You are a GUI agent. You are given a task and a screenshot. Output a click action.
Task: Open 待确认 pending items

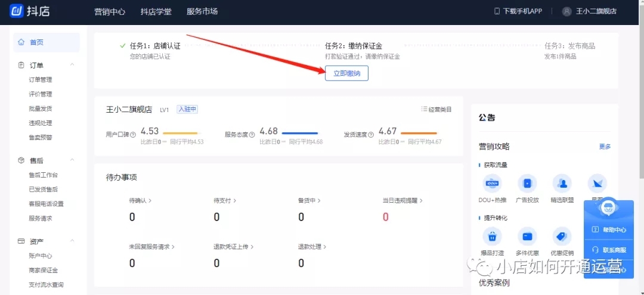[141, 201]
